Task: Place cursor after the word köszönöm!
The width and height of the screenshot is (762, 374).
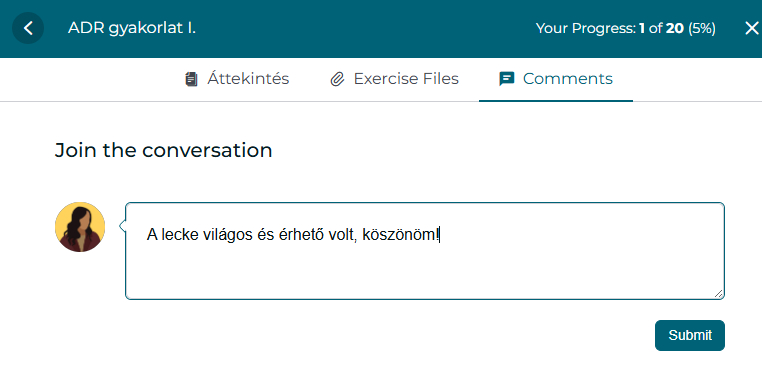Action: click(439, 235)
